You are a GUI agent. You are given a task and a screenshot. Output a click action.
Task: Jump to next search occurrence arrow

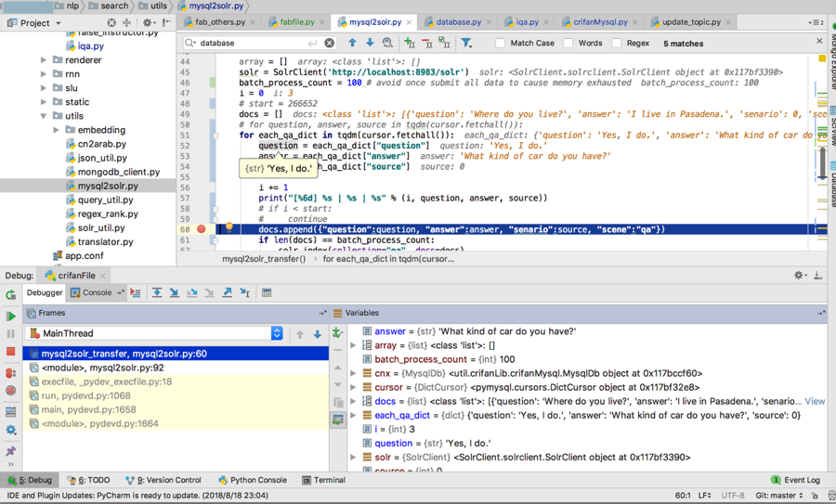tap(370, 43)
